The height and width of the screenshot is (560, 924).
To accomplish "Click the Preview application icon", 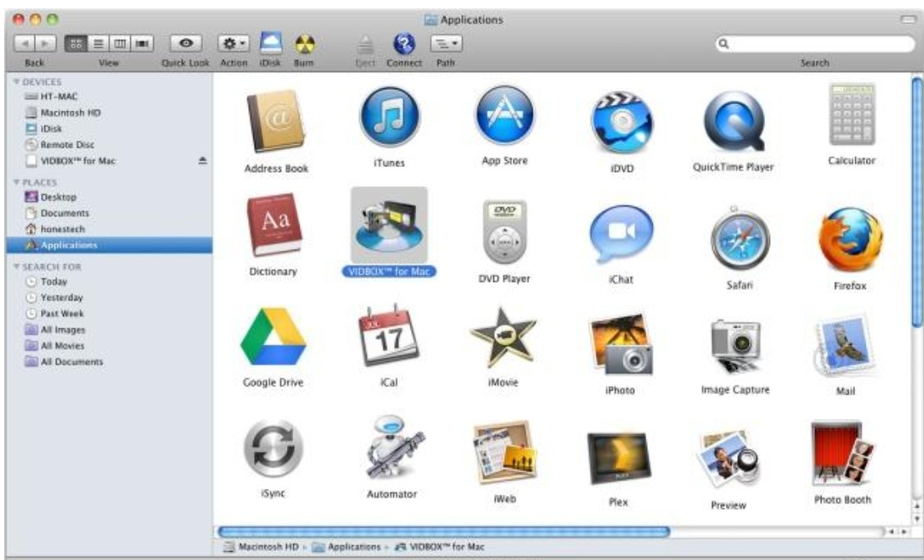I will tap(729, 458).
